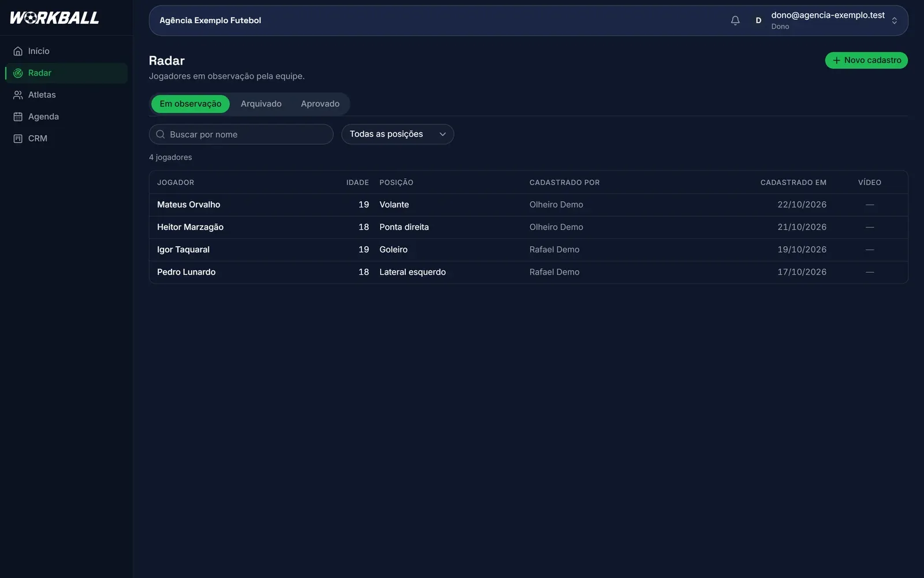
Task: Open CRM in the sidebar
Action: [66, 139]
